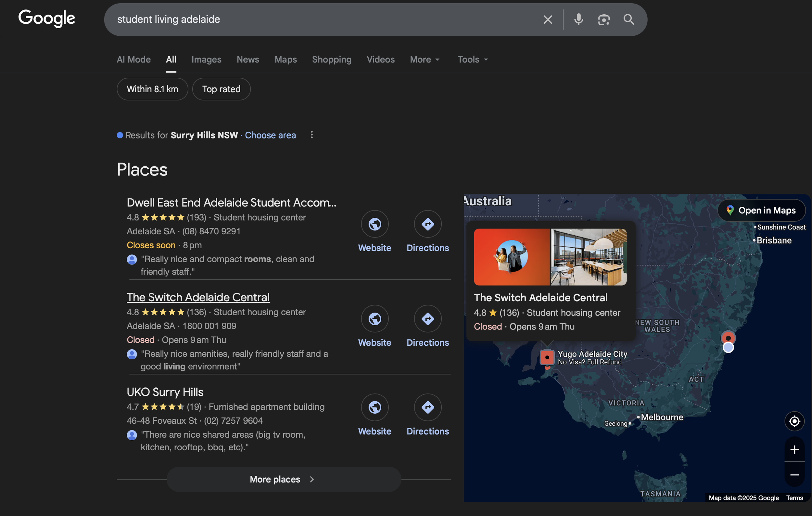Screen dimensions: 812x516
Task: Toggle the Within 8.1 km filter chip
Action: [152, 89]
